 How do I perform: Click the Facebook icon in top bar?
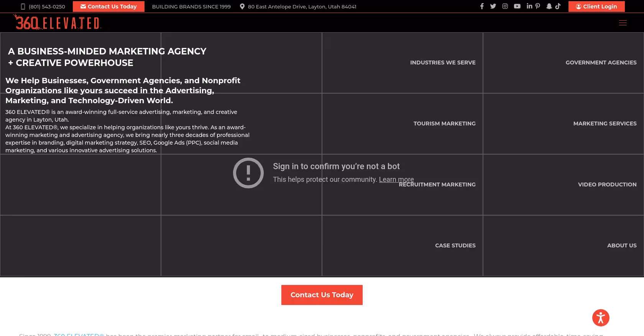(482, 6)
